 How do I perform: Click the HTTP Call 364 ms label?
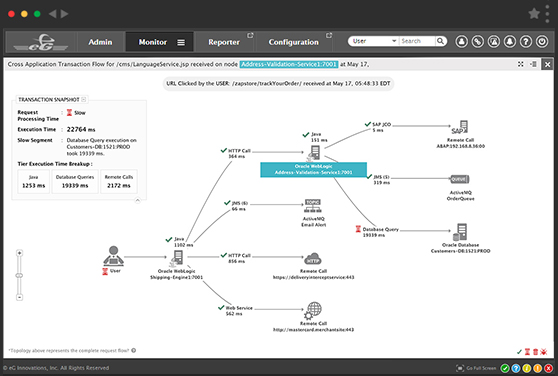(236, 153)
